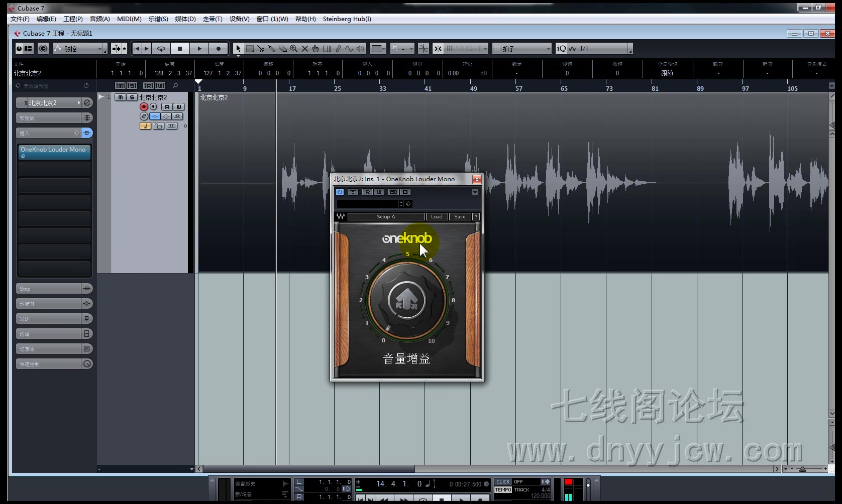Choose the Split scissors tool

pos(261,49)
